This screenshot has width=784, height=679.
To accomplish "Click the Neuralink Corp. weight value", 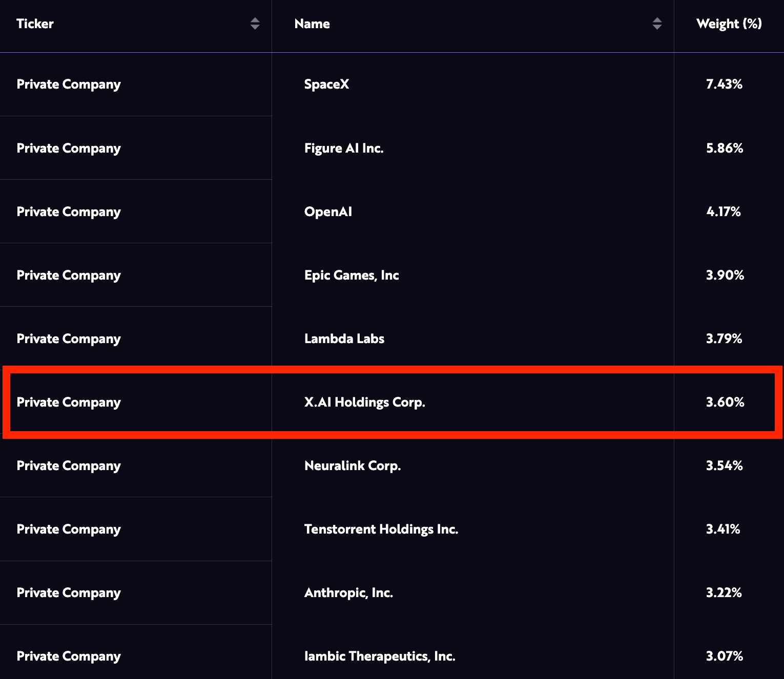I will 724,466.
